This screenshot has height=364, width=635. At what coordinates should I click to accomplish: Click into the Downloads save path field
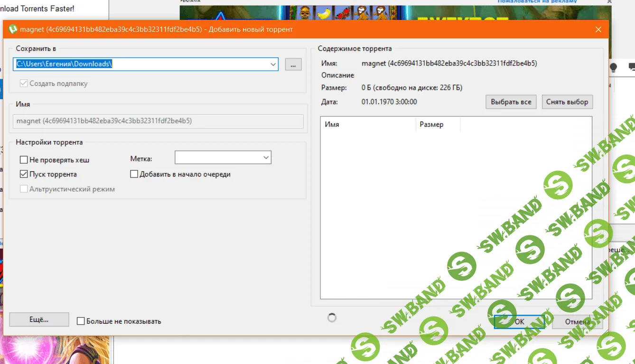click(142, 64)
